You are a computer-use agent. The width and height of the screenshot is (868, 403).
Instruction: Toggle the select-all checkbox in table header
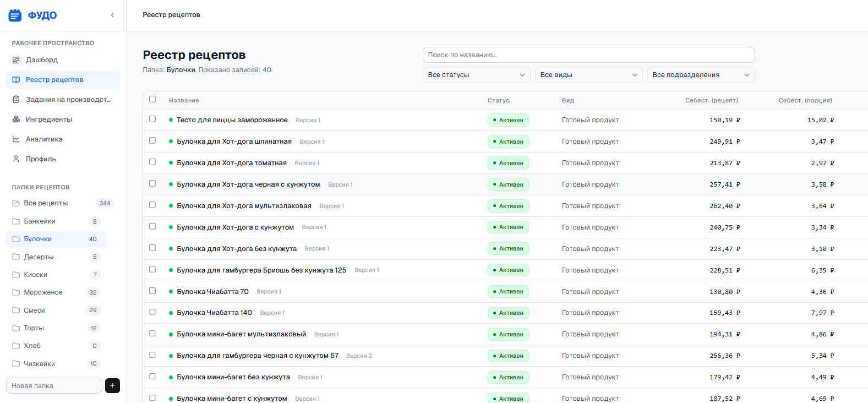point(152,100)
